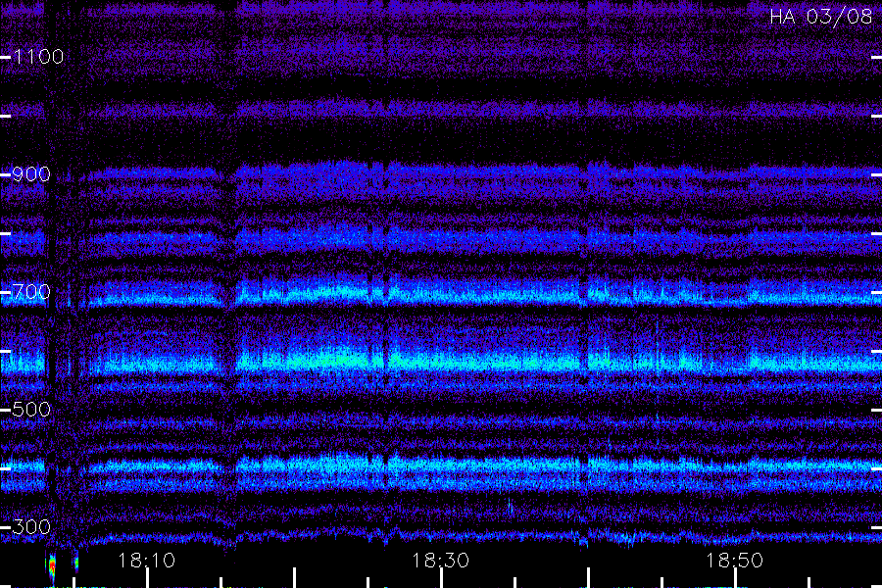
Task: Click the 700 frequency axis label
Action: coord(31,291)
